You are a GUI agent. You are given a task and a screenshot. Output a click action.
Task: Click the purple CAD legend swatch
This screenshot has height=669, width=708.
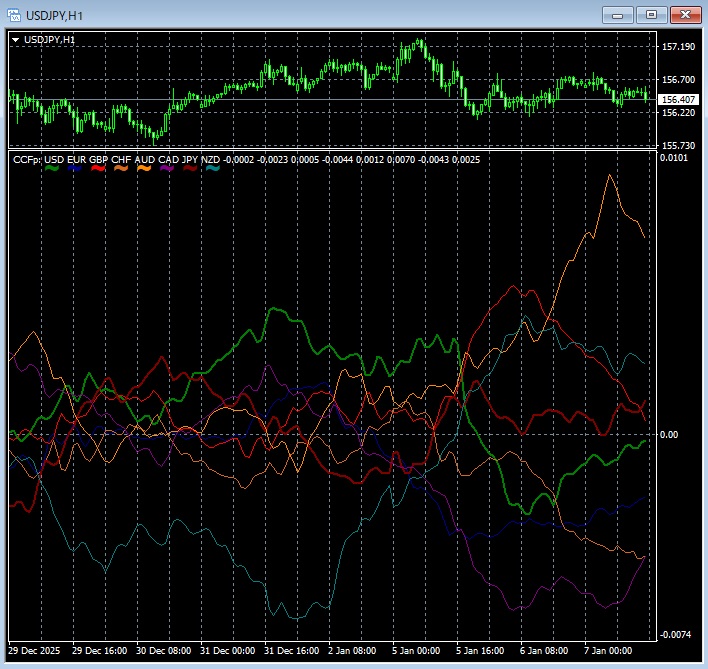click(167, 169)
